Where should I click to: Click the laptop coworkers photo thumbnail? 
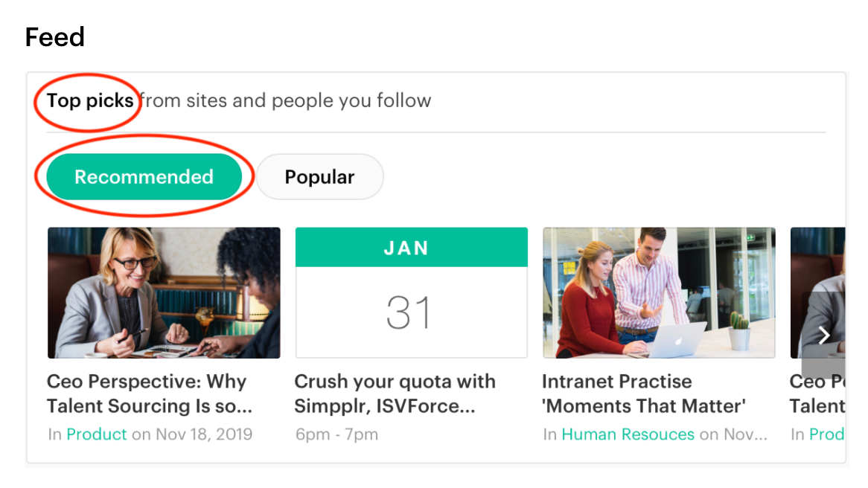tap(659, 292)
